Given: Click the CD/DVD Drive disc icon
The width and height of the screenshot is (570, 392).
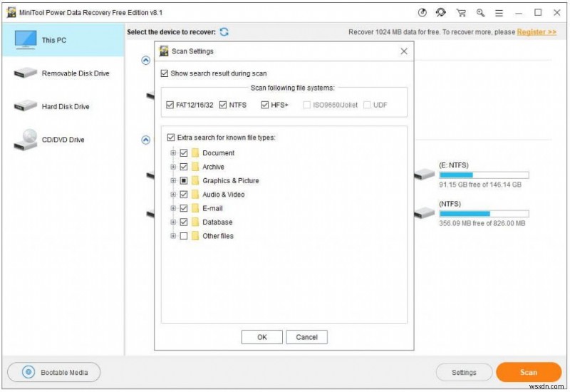Looking at the screenshot, I should [x=25, y=140].
